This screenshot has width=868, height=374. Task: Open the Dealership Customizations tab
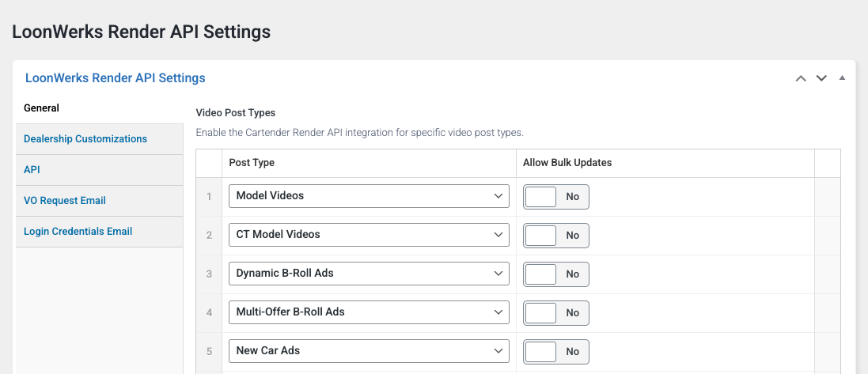[x=85, y=139]
